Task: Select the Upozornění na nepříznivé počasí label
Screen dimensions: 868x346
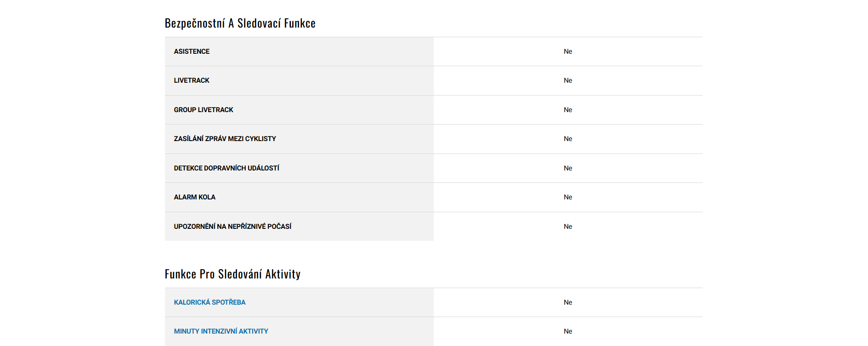Action: point(233,227)
